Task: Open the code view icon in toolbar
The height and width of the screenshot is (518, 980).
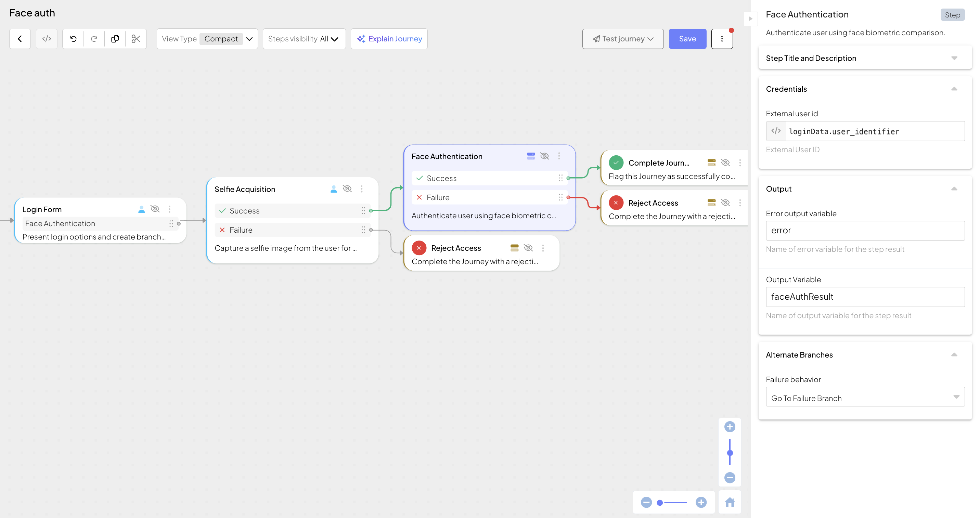Action: click(x=47, y=39)
